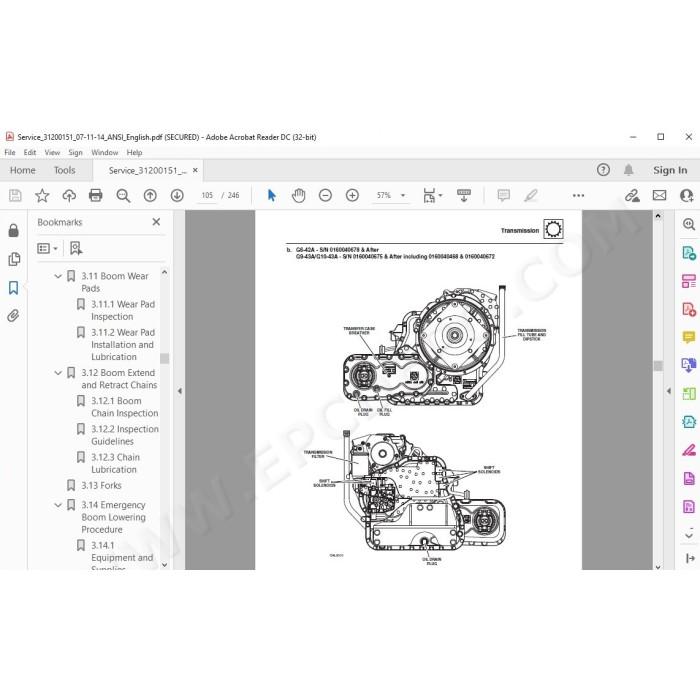Open the 3.13 Forks bookmark
Screen dimensions: 700x700
(101, 485)
